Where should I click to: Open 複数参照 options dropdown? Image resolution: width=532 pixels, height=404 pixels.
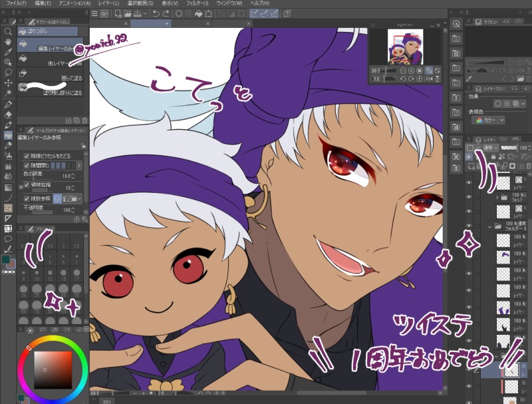pyautogui.click(x=79, y=198)
